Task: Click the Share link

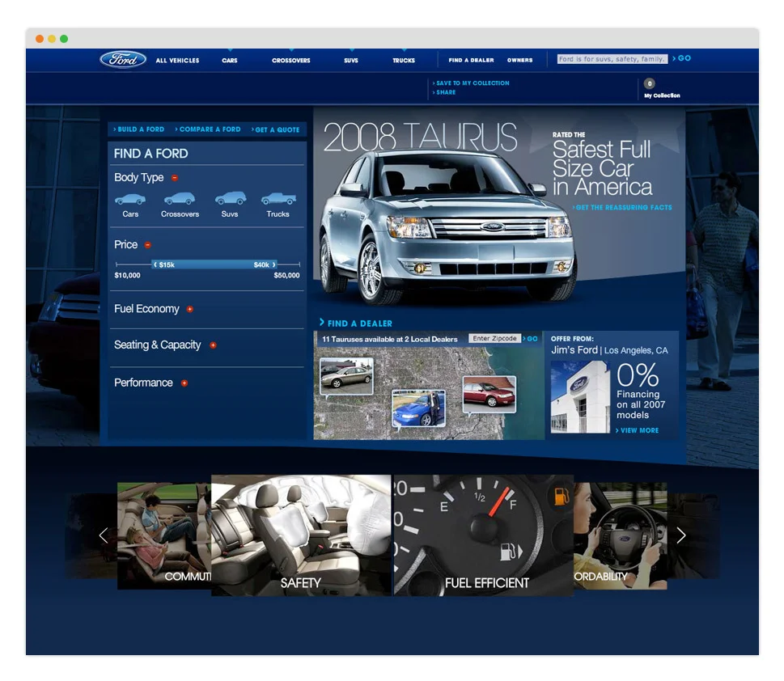Action: click(x=444, y=92)
